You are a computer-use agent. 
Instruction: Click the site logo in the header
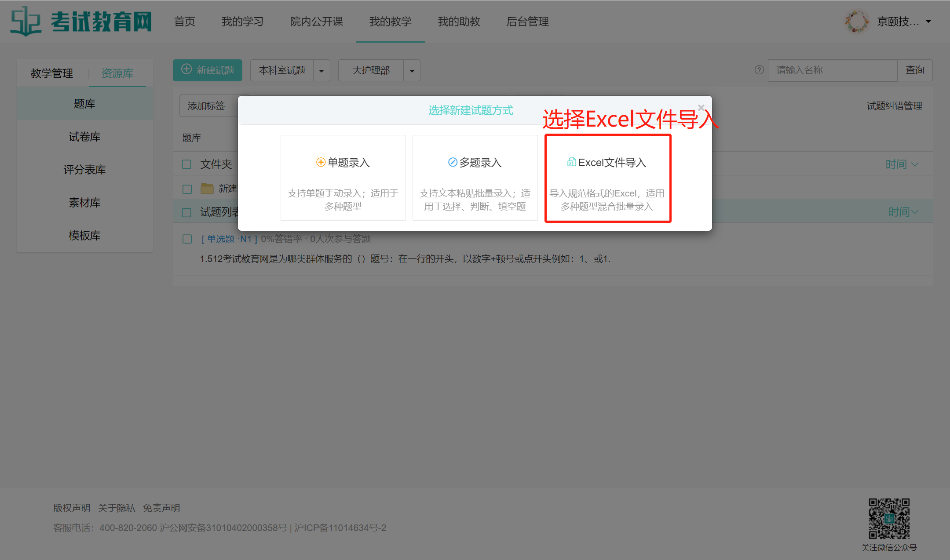click(81, 21)
